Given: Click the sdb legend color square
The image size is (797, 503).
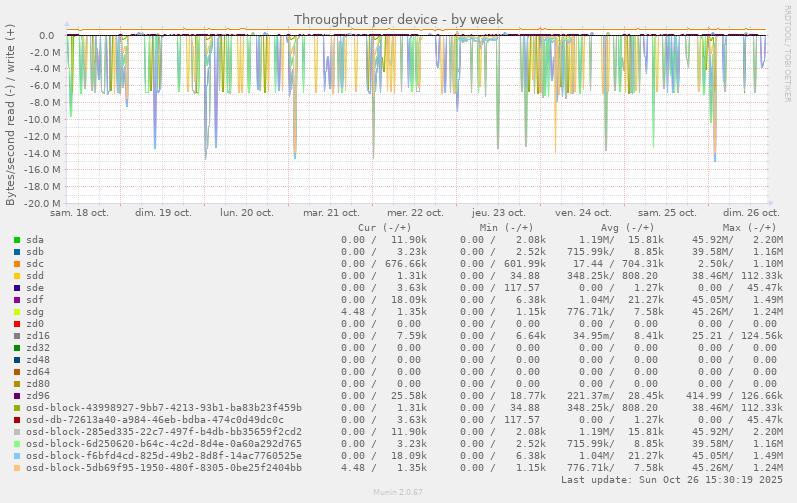Looking at the screenshot, I should coord(17,252).
